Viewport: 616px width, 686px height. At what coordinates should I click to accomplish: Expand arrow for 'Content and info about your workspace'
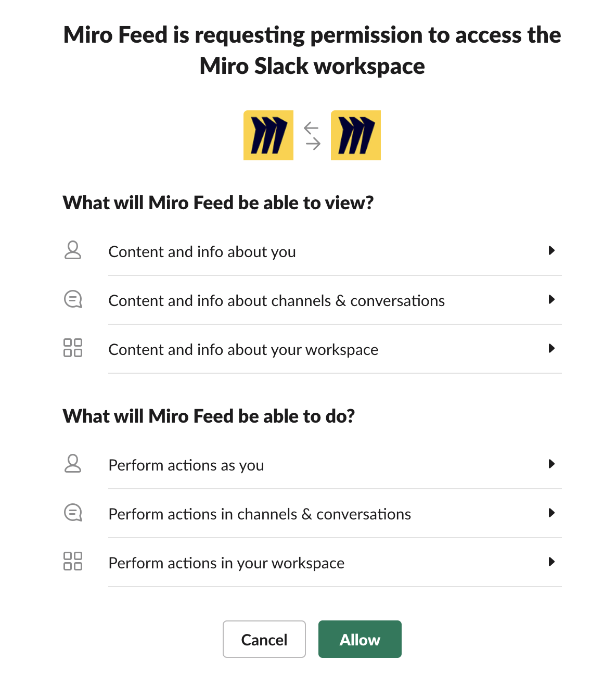(551, 348)
